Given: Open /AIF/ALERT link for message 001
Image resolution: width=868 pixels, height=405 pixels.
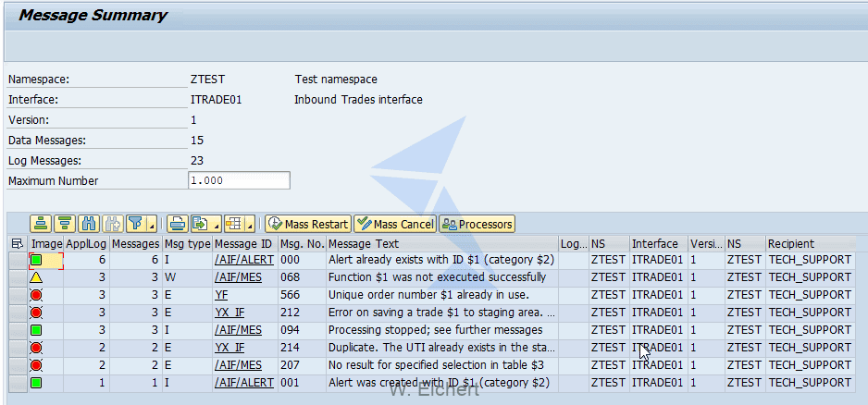Looking at the screenshot, I should tap(244, 383).
